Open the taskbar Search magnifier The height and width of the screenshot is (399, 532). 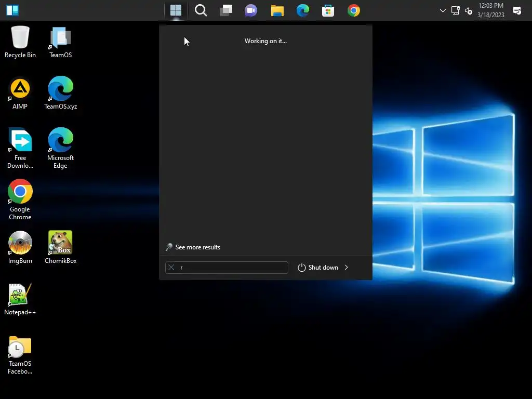click(201, 10)
